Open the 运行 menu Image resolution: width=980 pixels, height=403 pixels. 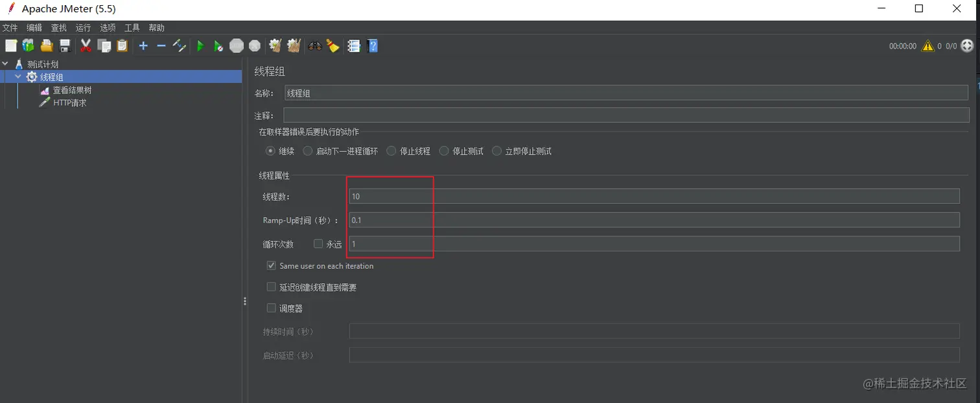82,27
